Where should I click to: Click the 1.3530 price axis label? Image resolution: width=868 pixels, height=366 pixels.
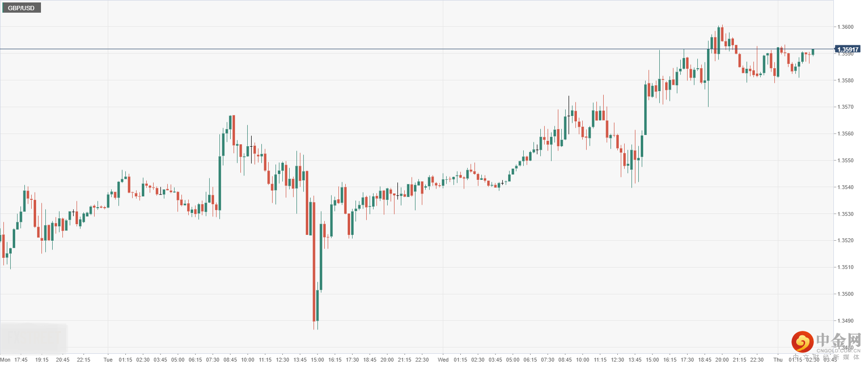(845, 214)
